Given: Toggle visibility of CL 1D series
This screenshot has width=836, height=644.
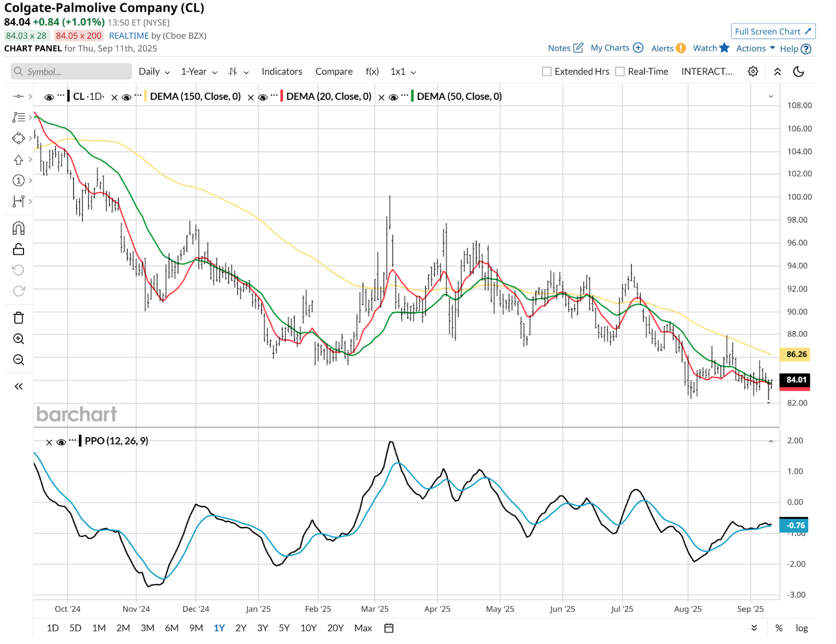Looking at the screenshot, I should tap(49, 97).
